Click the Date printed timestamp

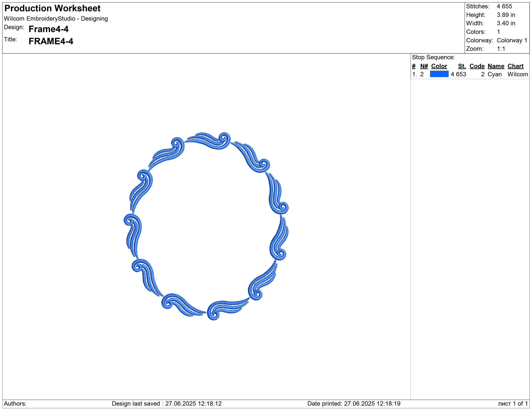click(x=354, y=404)
